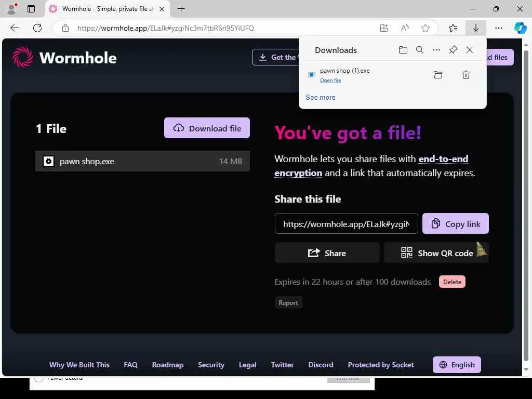Open the browser profile icon
This screenshot has height=399, width=532.
pos(12,9)
